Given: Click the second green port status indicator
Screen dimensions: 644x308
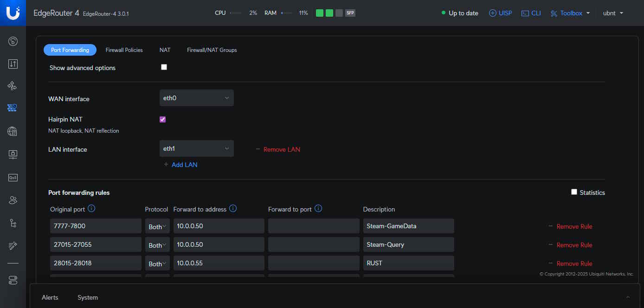Looking at the screenshot, I should coord(329,13).
